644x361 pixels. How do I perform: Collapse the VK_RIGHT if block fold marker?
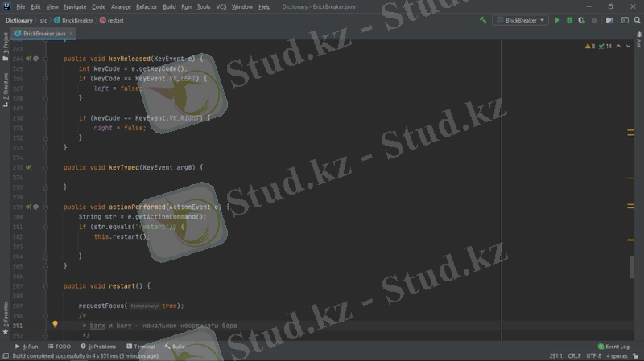(x=46, y=118)
